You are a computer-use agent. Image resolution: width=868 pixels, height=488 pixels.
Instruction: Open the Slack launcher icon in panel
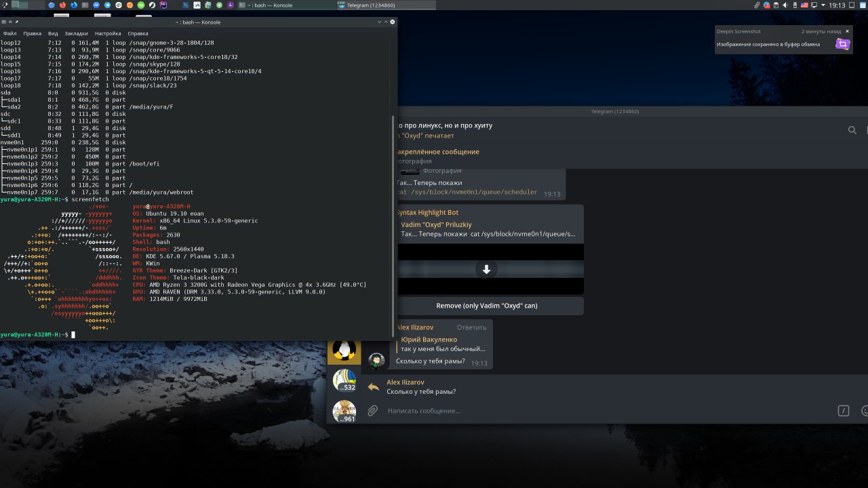pos(118,5)
